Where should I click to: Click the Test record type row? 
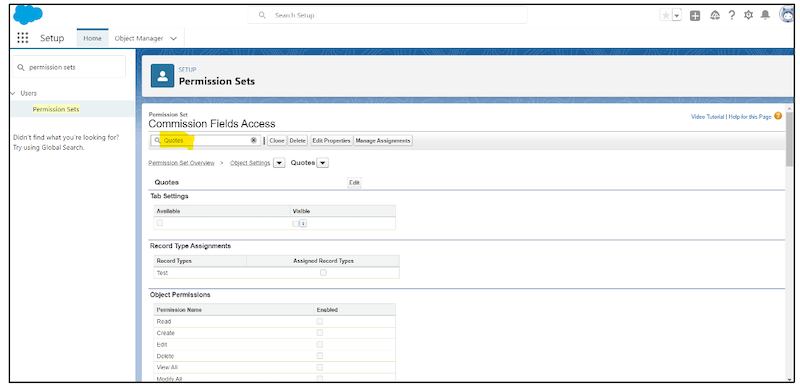(277, 273)
